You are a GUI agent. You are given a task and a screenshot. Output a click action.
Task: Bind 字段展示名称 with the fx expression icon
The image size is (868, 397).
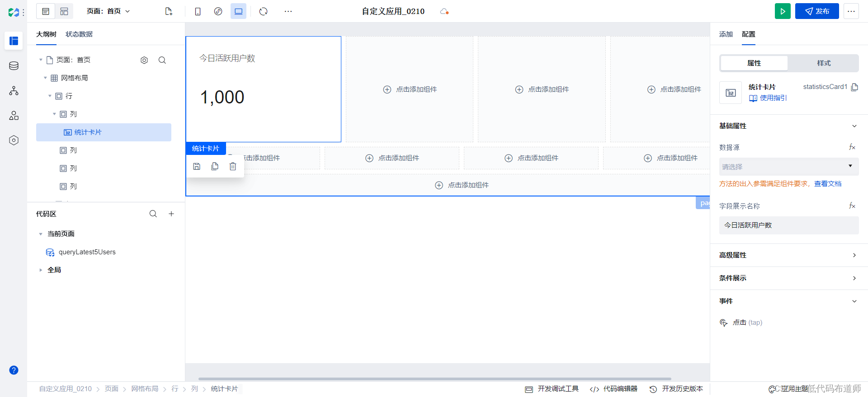852,206
